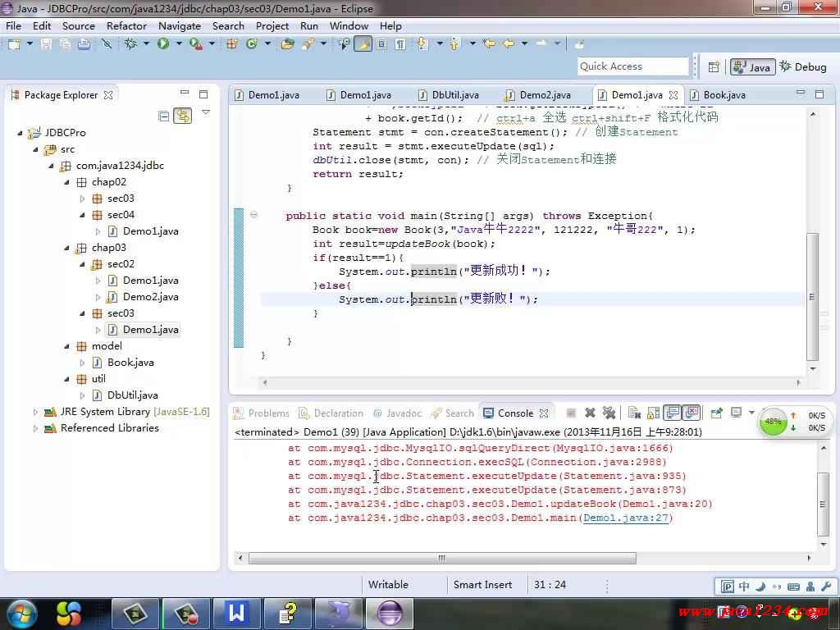Close the Console view tab

pyautogui.click(x=544, y=413)
